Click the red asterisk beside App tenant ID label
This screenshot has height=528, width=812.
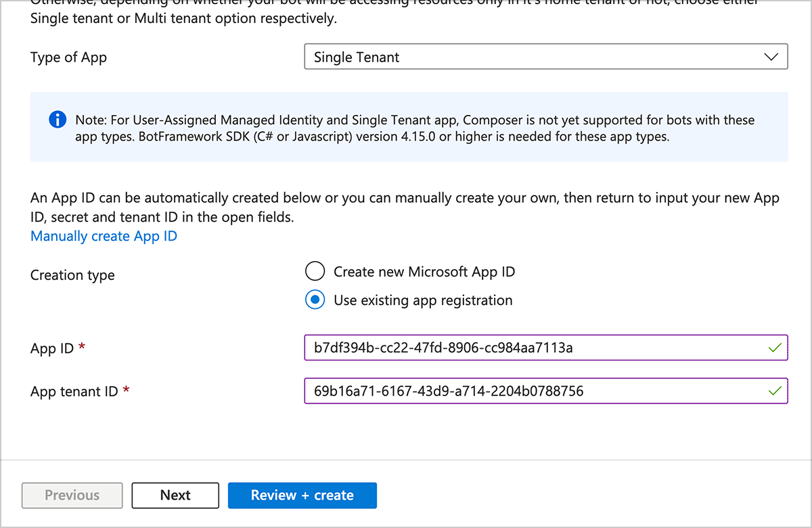126,391
